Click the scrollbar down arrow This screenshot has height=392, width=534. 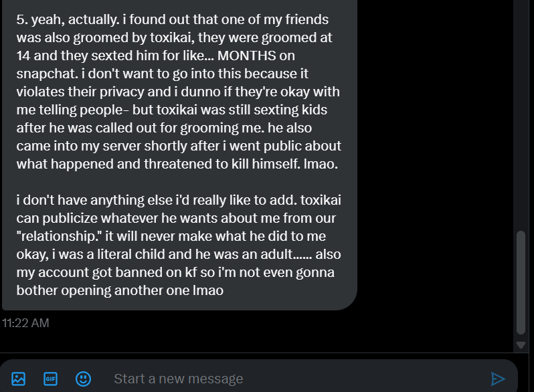522,345
